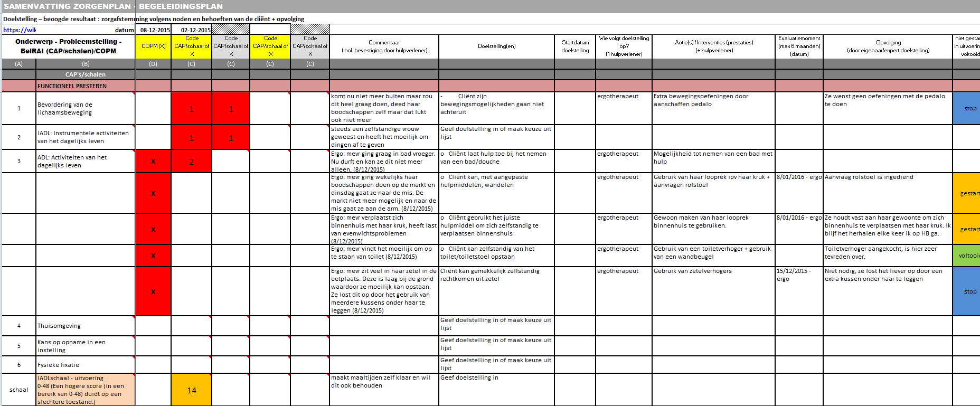Click the 'IADLschaal - uitvoering' description cell
The image size is (980, 406).
coord(86,390)
